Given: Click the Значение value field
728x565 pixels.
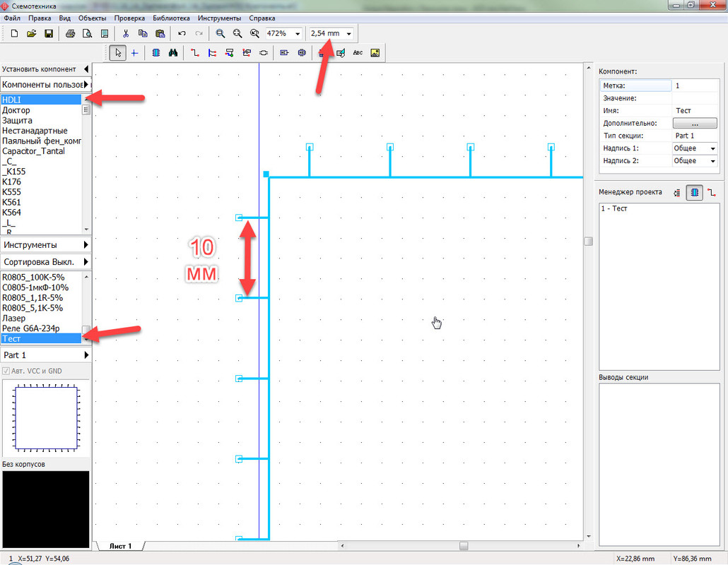Looking at the screenshot, I should (695, 98).
